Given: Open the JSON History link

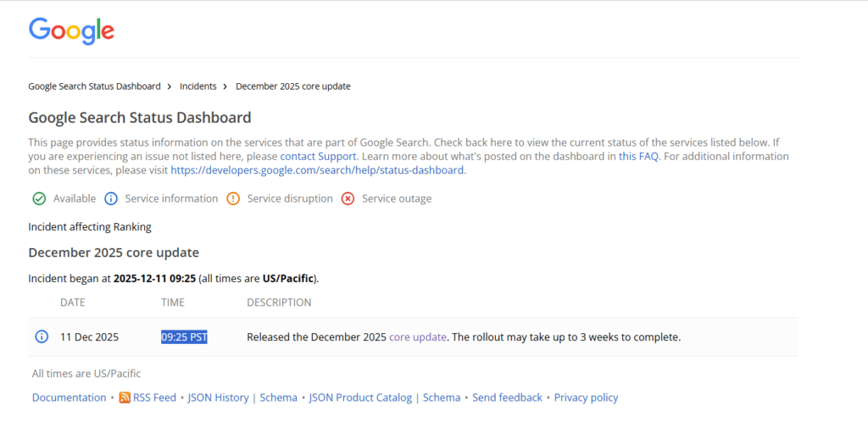Looking at the screenshot, I should pyautogui.click(x=218, y=397).
